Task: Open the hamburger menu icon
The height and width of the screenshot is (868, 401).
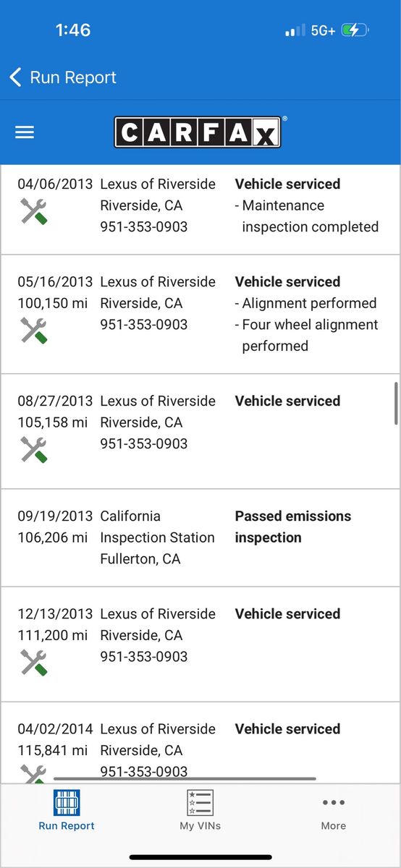Action: [x=25, y=132]
